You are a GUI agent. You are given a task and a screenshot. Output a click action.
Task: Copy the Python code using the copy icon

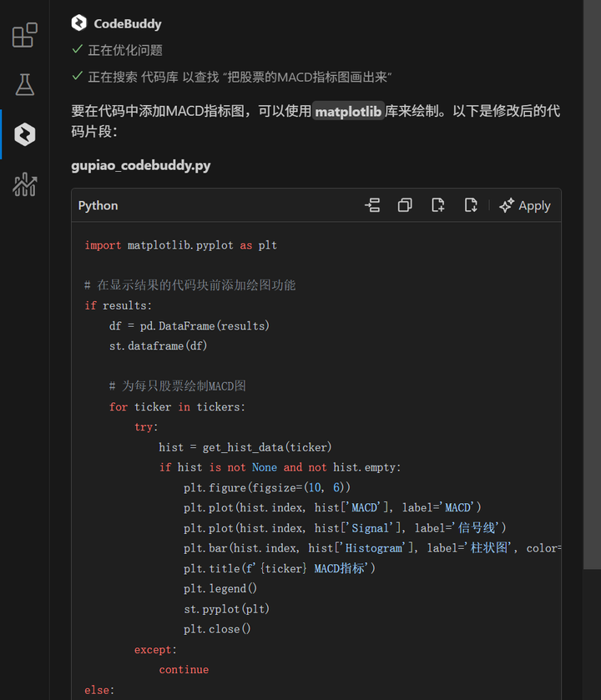pos(405,205)
